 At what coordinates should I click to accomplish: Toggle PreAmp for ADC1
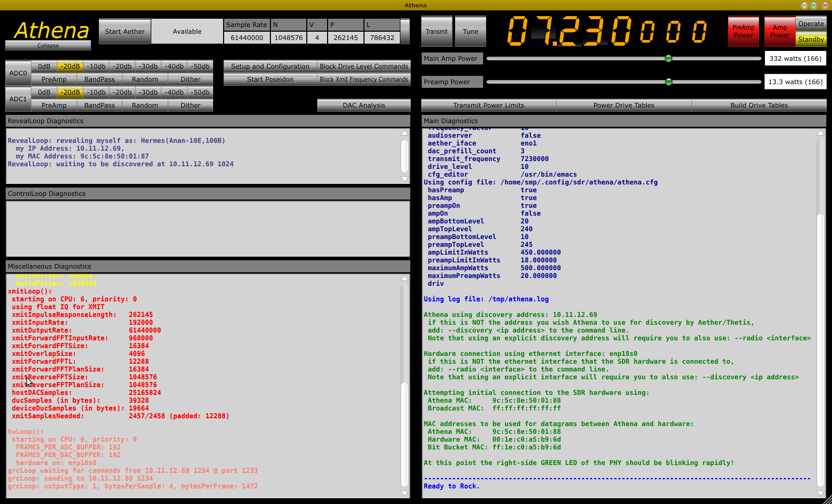point(54,105)
